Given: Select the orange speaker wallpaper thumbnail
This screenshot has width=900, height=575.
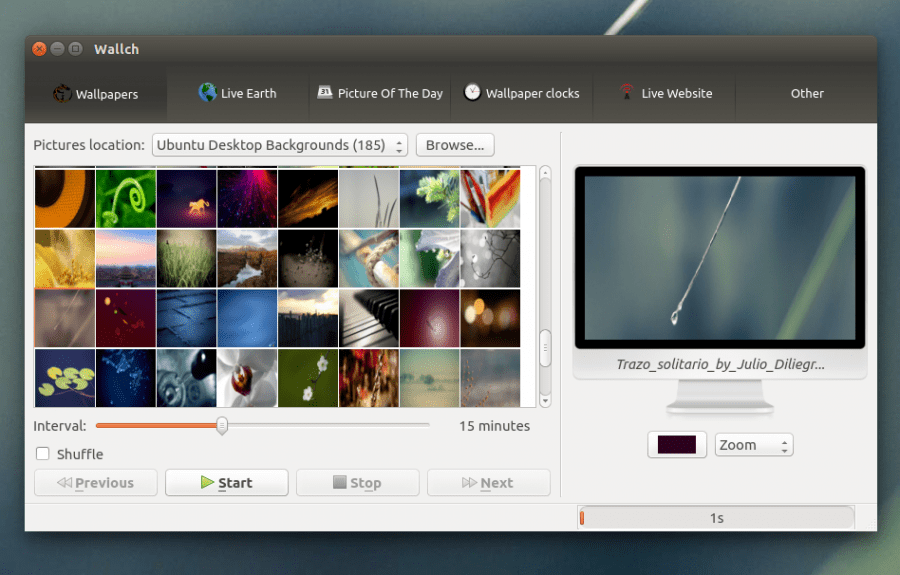Looking at the screenshot, I should [65, 199].
